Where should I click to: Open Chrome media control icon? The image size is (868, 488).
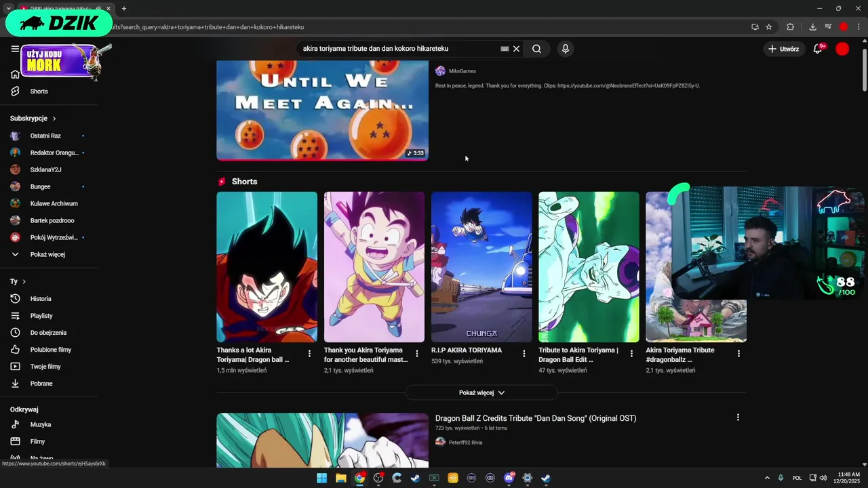(x=828, y=27)
